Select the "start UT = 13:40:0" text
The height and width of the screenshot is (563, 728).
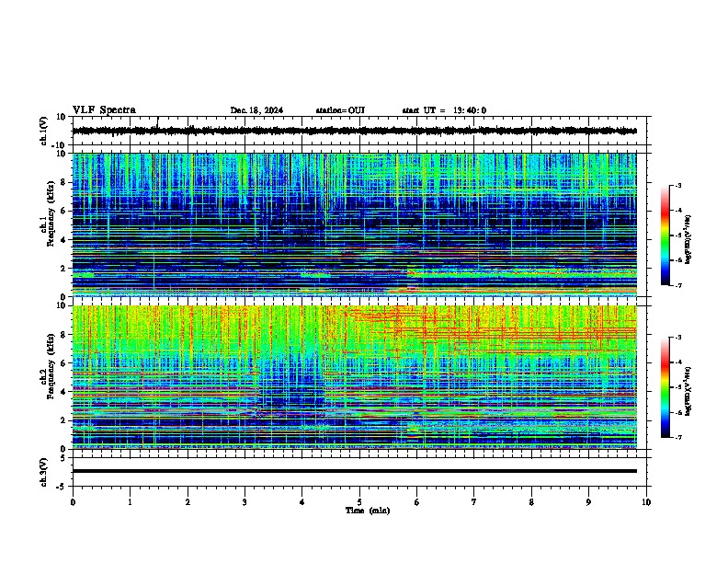tap(444, 110)
